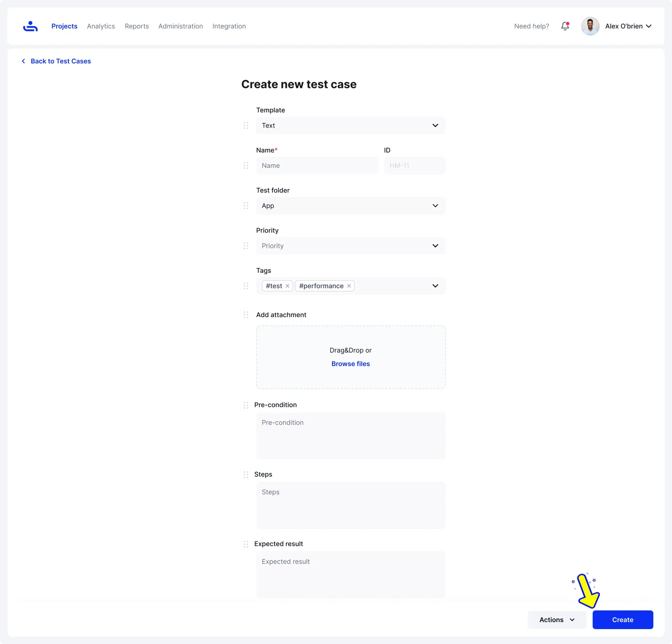The height and width of the screenshot is (644, 672).
Task: Click inside the Name input field
Action: click(317, 165)
